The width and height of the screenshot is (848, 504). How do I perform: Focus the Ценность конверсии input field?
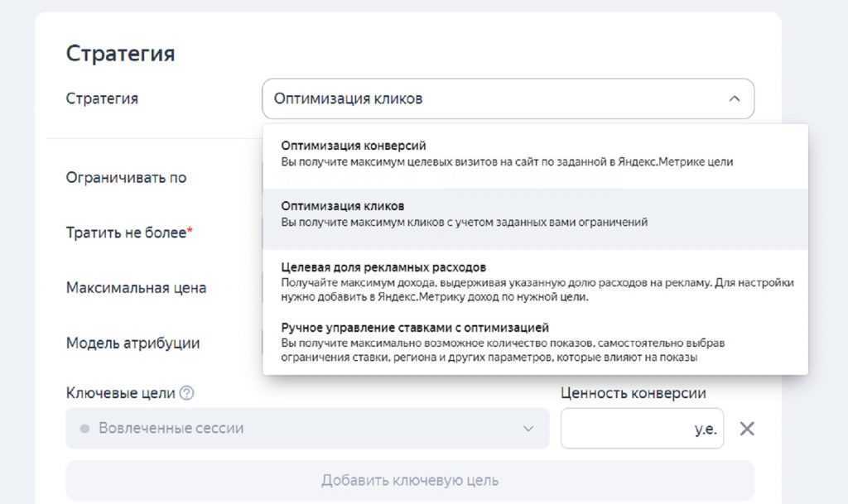tap(625, 429)
